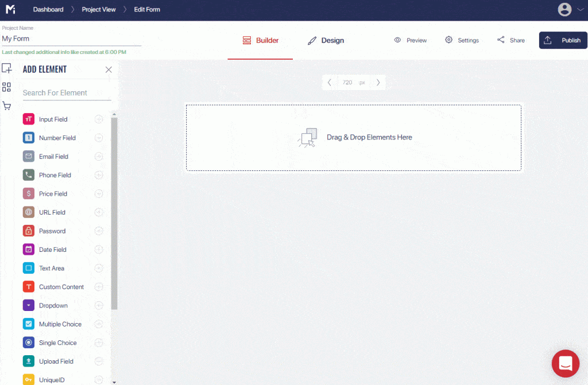Select the Add Element sidebar icon
This screenshot has width=588, height=385.
pyautogui.click(x=7, y=68)
